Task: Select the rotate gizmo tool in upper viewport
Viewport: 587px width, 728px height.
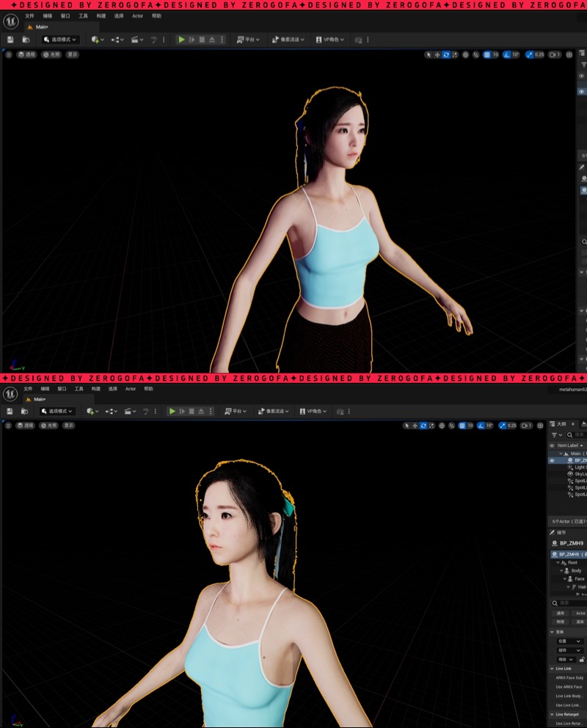Action: click(x=446, y=54)
